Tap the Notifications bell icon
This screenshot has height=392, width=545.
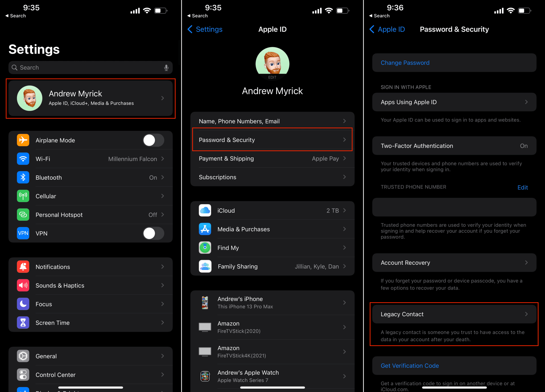point(23,267)
